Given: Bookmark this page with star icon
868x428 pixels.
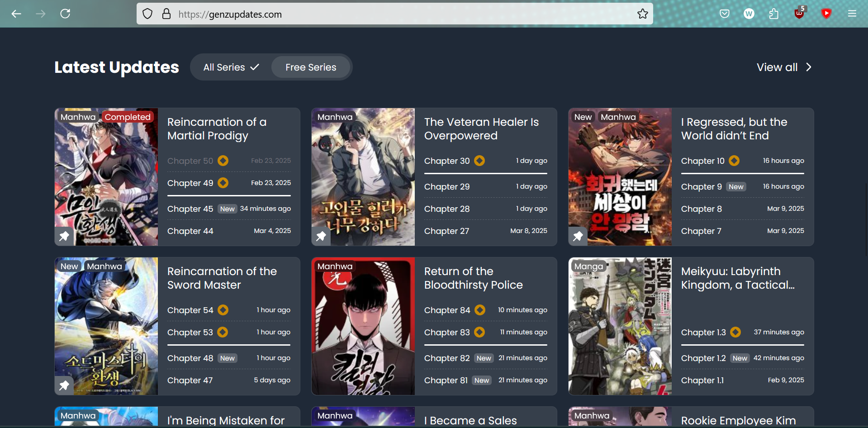Looking at the screenshot, I should 642,14.
